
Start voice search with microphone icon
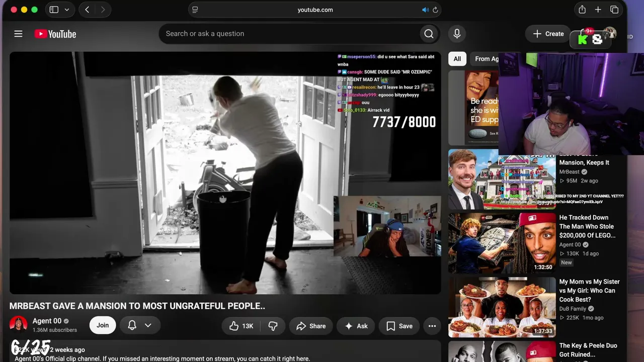pyautogui.click(x=457, y=34)
